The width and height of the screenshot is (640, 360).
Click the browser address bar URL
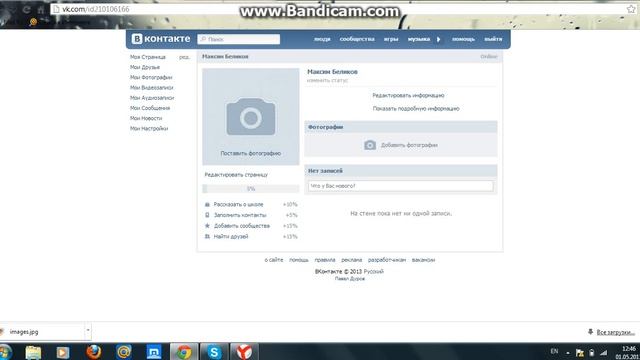[96, 9]
